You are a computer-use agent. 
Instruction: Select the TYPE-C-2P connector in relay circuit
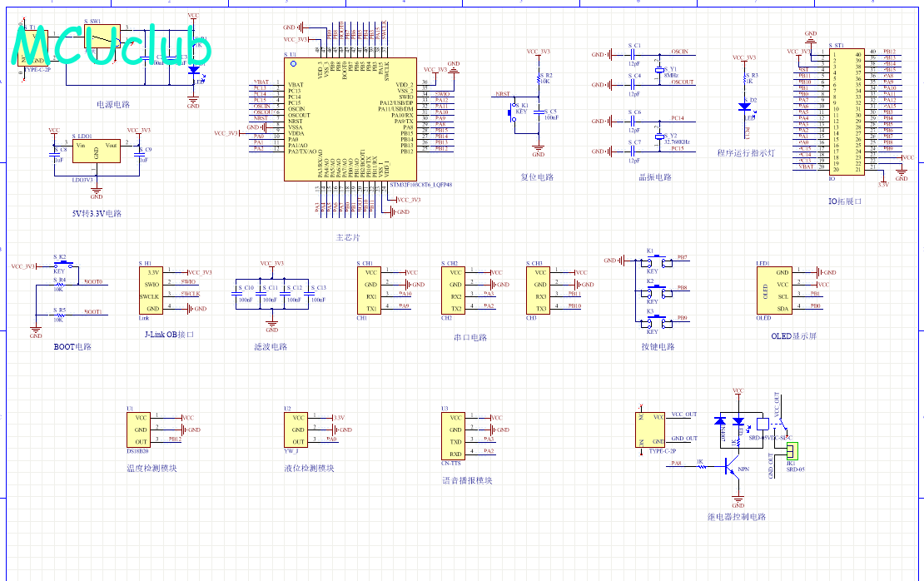pyautogui.click(x=651, y=430)
